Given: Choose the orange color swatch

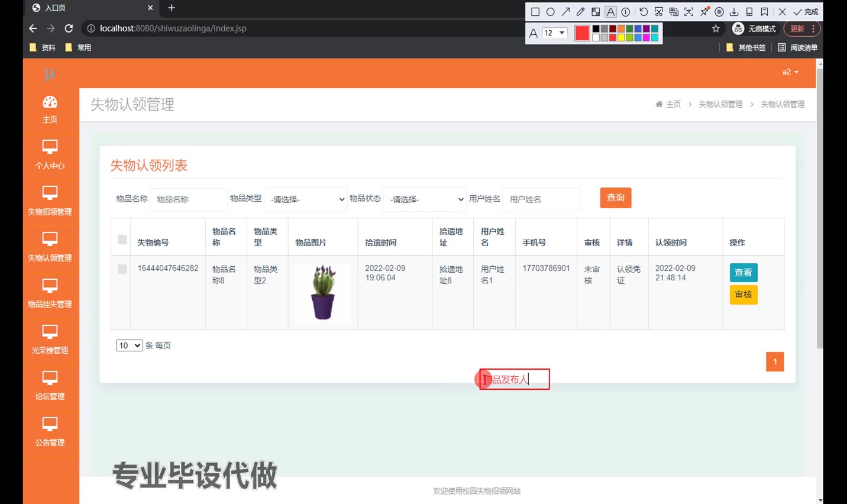Looking at the screenshot, I should click(621, 29).
